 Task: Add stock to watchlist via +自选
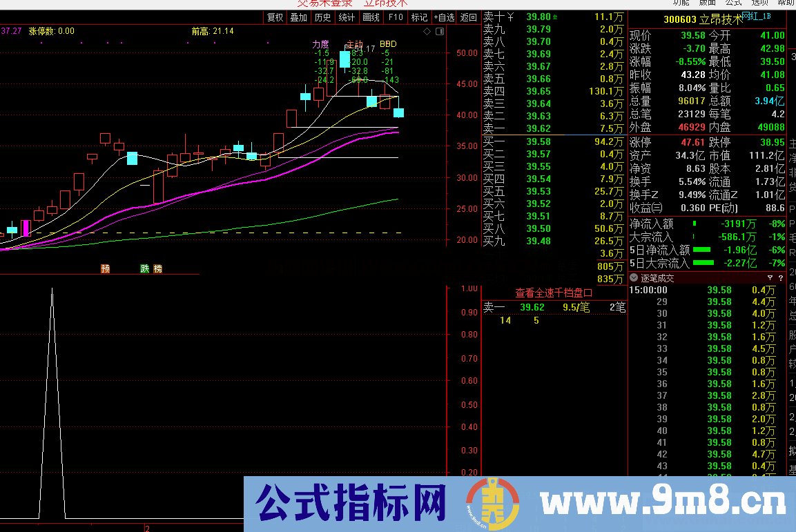(443, 17)
